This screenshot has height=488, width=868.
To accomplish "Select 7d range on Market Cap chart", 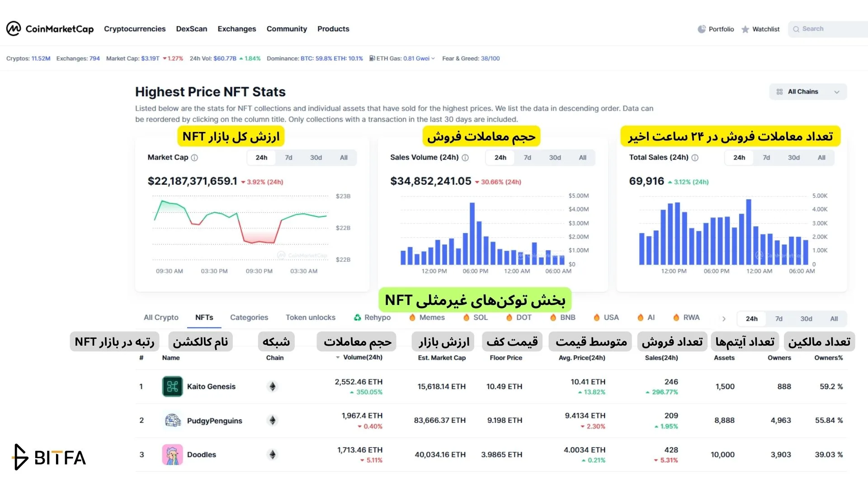I will (x=288, y=158).
